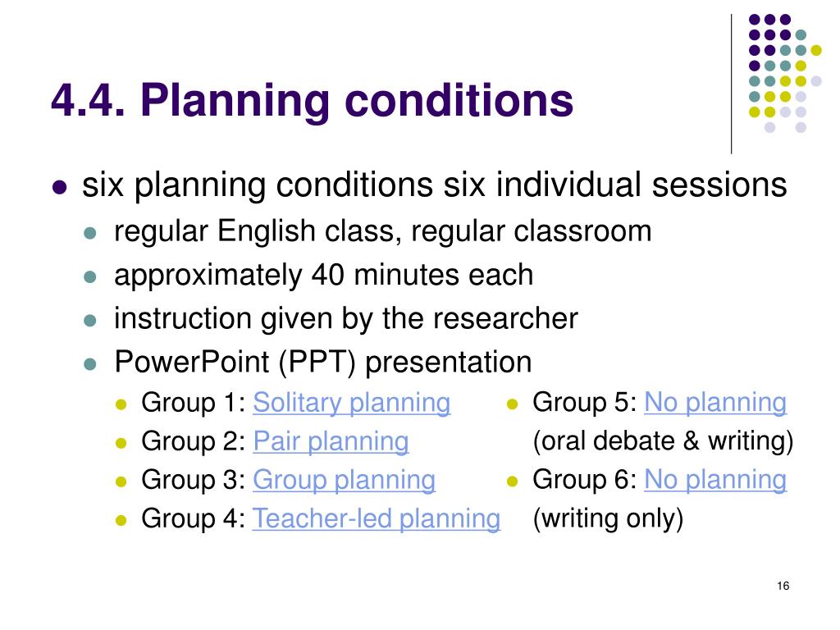Select the six planning conditions bullet text
Screen dimensions: 840x630
[435, 185]
